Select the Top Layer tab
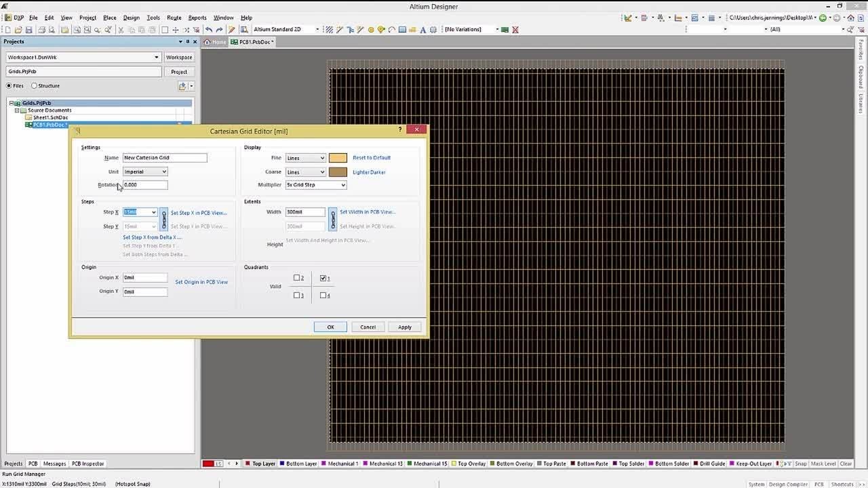868x488 pixels. pos(260,464)
